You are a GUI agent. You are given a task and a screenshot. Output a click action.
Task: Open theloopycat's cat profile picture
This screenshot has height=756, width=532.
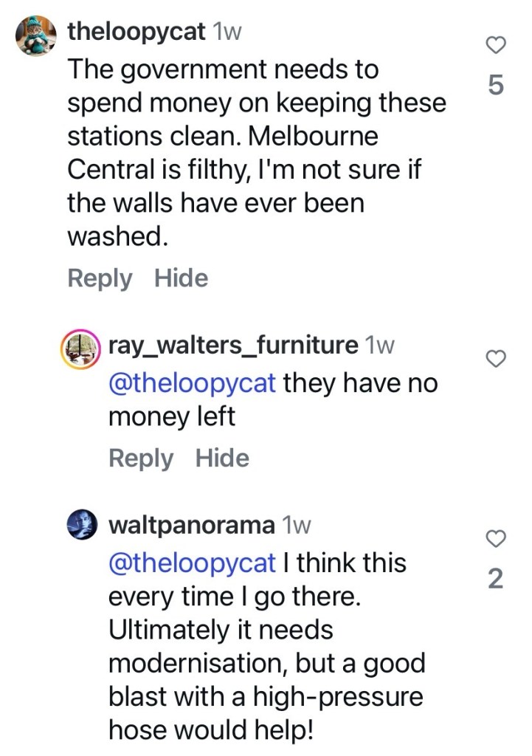click(x=35, y=35)
